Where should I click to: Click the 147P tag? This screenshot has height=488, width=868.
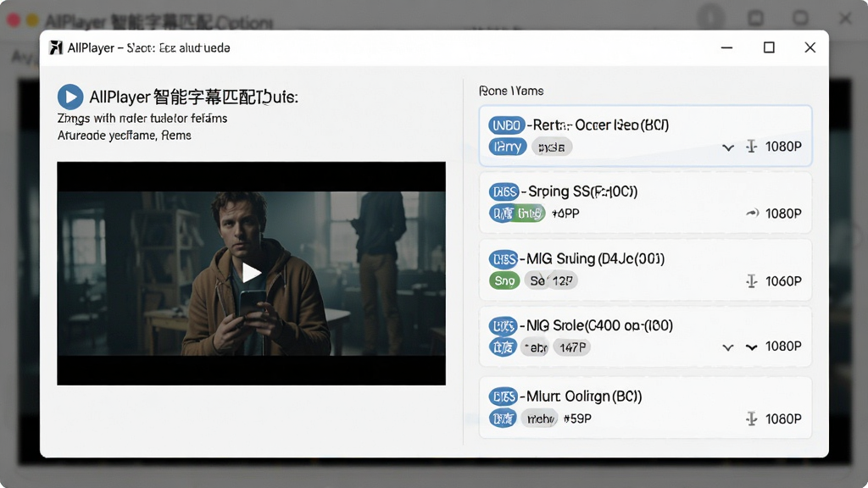pos(572,347)
